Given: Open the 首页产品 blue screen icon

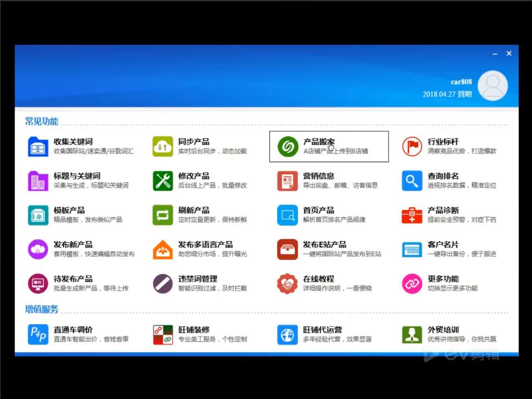Looking at the screenshot, I should pos(288,215).
